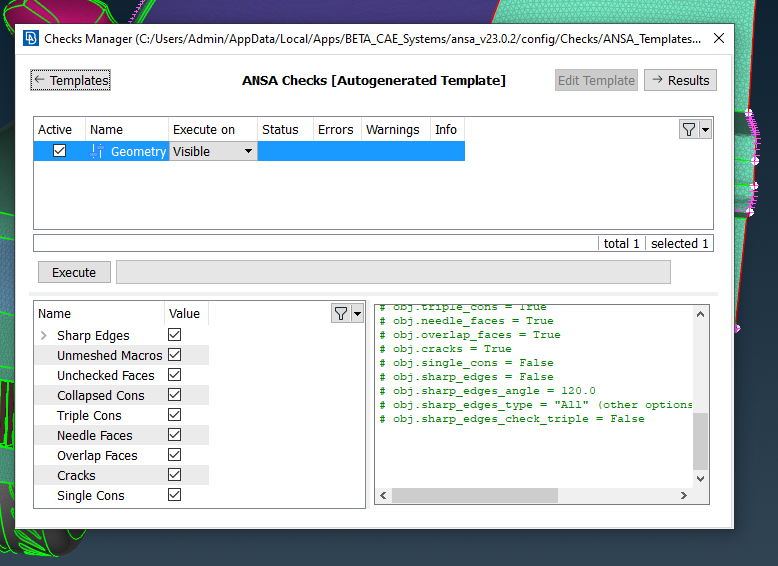Click the Errors column header
Viewport: 778px width, 566px height.
tap(337, 129)
